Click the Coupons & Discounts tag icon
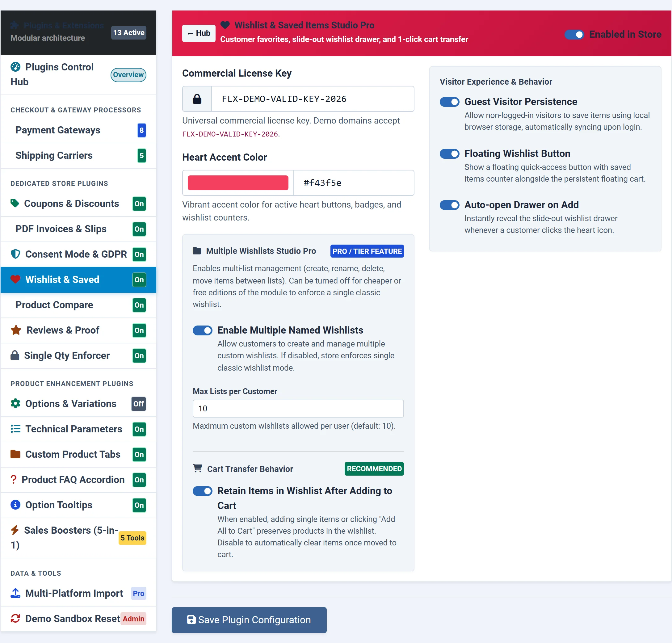Screen dimensions: 672x643 15,203
